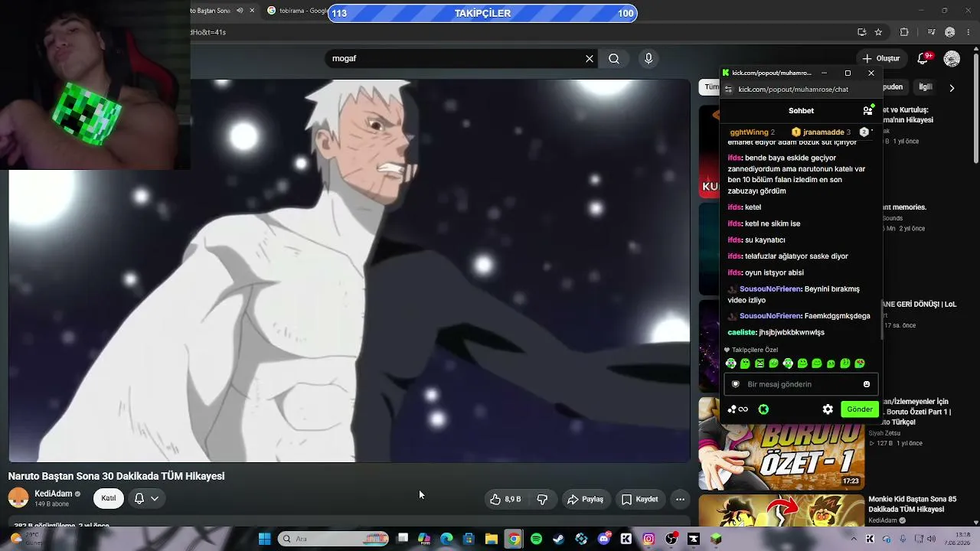This screenshot has width=980, height=551.
Task: Click the Naruto video player
Action: click(x=349, y=270)
